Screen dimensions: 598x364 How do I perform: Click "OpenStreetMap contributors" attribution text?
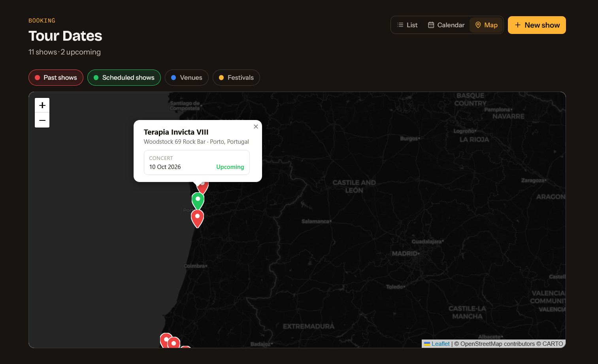[x=497, y=344]
